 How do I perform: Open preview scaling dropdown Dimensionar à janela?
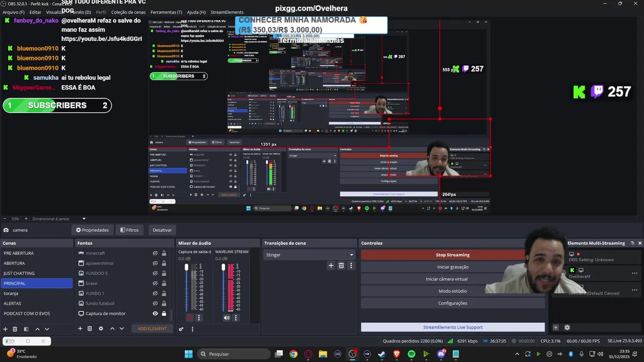[x=59, y=219]
